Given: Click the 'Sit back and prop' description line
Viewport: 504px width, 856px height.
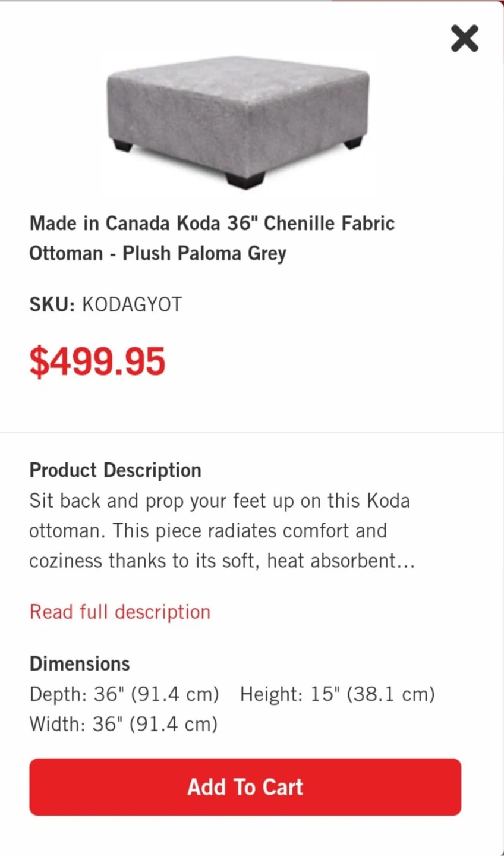Looking at the screenshot, I should pos(219,501).
